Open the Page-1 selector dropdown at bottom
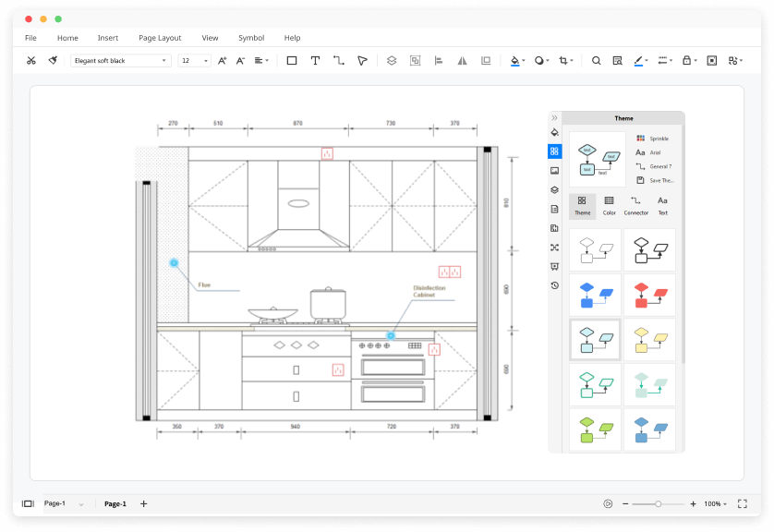Screen dimensions: 774x532 64,504
